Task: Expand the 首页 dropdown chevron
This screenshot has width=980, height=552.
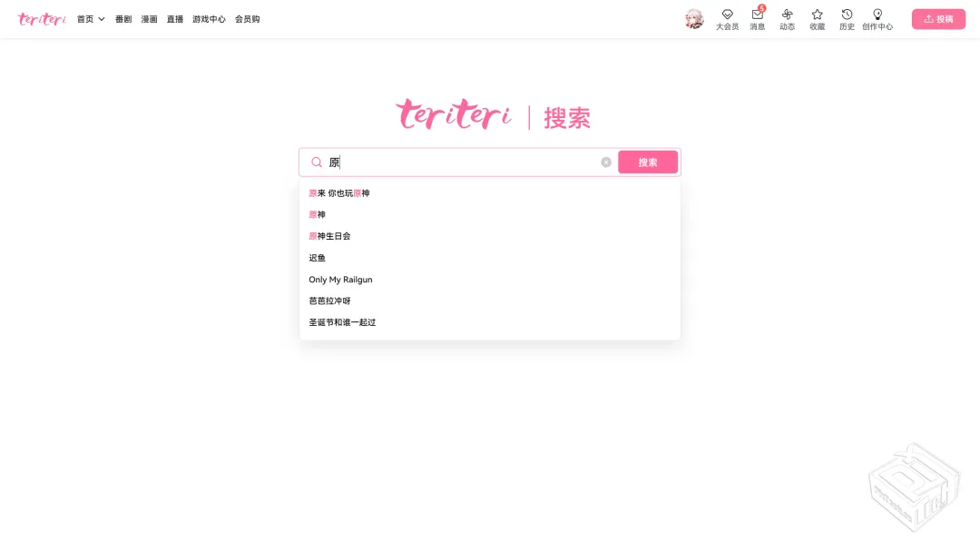Action: pyautogui.click(x=101, y=18)
